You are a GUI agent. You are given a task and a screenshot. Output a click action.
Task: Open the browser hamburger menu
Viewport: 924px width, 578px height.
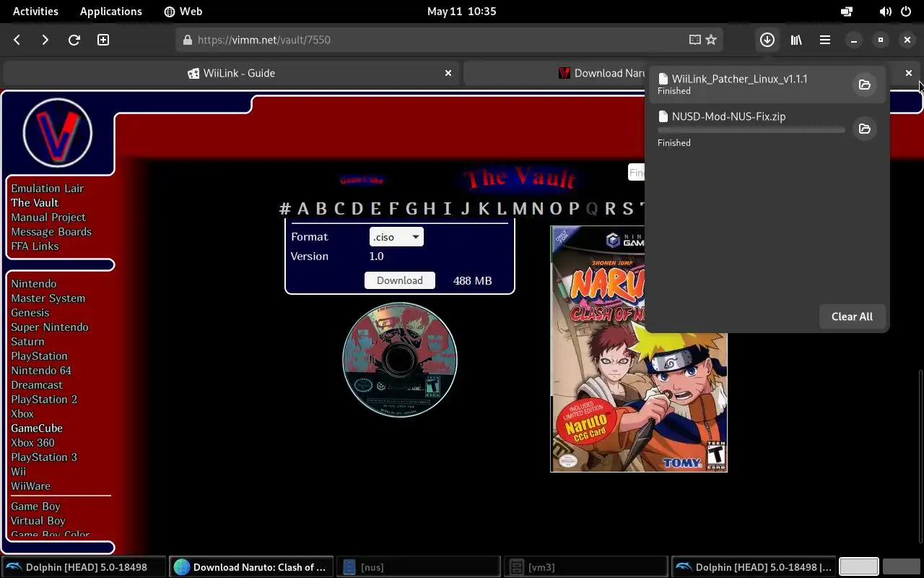(825, 40)
